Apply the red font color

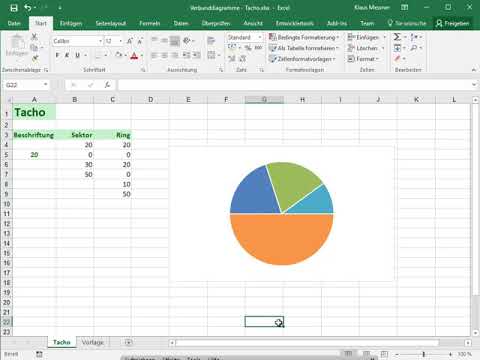point(134,56)
